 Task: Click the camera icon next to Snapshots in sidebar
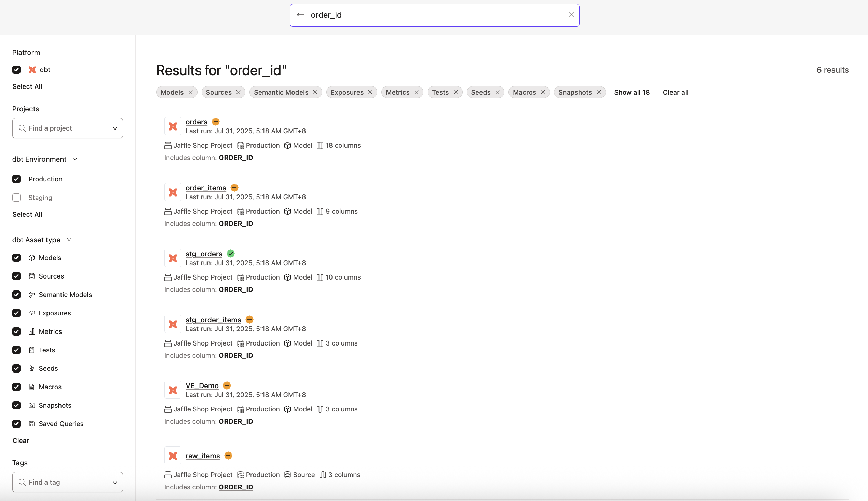pyautogui.click(x=31, y=405)
